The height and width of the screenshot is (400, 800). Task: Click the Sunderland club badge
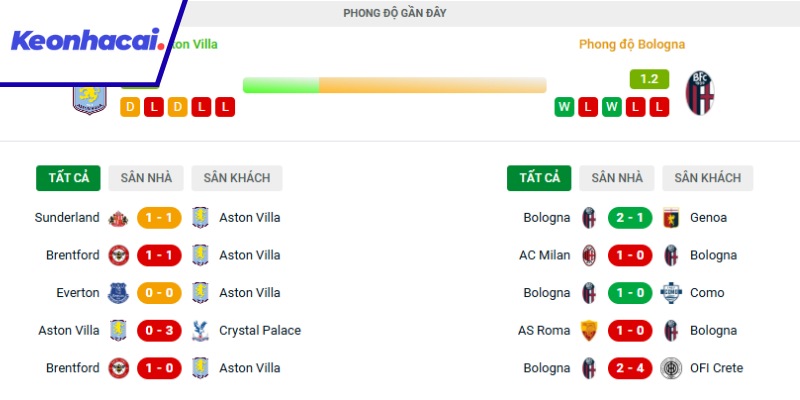pyautogui.click(x=119, y=217)
